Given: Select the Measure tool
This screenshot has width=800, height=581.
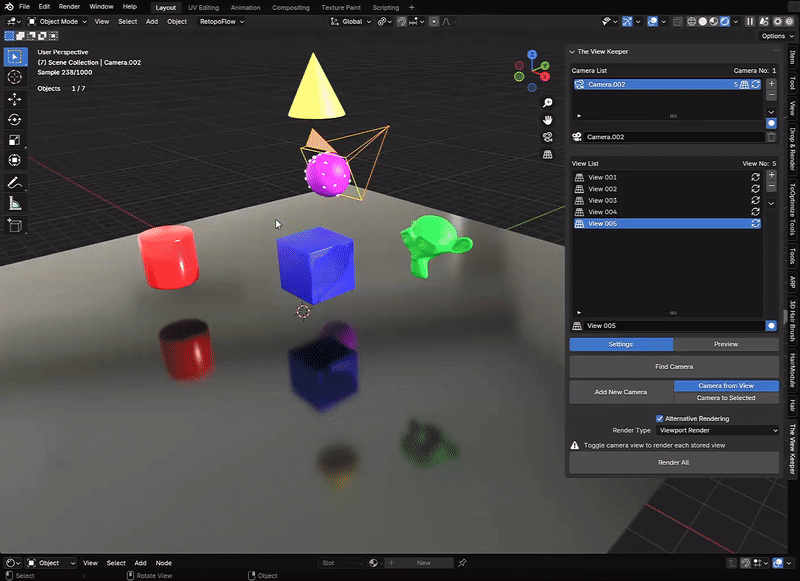Looking at the screenshot, I should (x=15, y=204).
